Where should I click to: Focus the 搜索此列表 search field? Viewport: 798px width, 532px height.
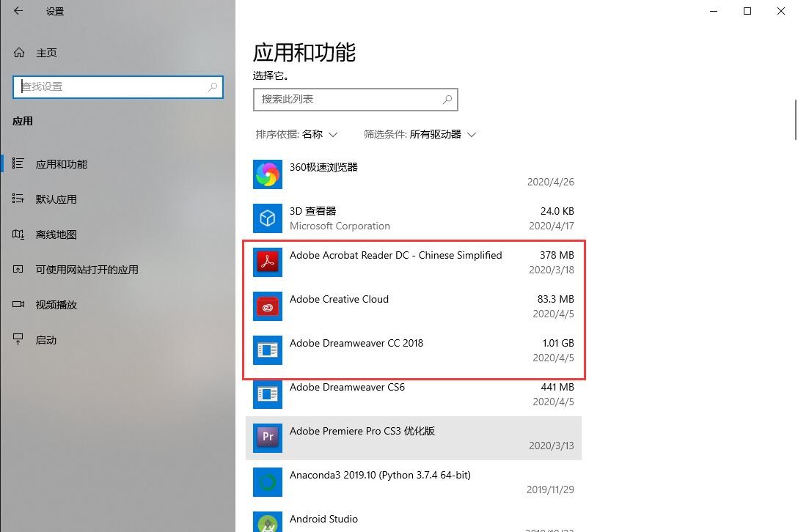click(x=356, y=100)
